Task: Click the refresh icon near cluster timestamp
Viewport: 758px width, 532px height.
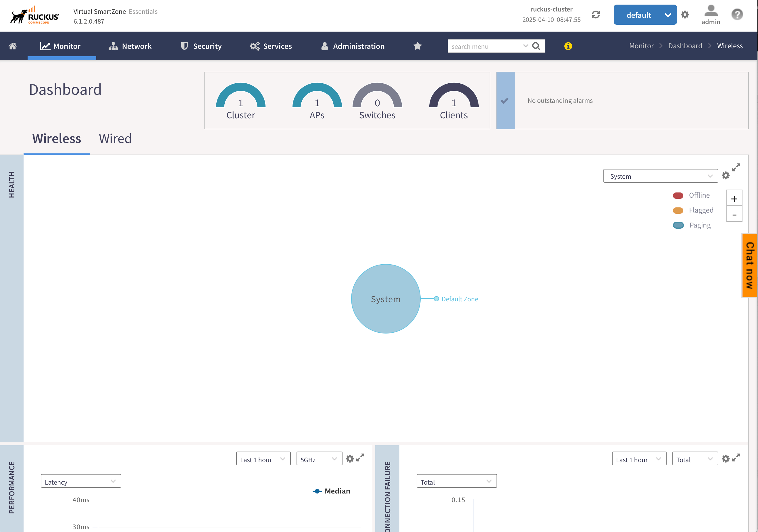Action: [596, 15]
